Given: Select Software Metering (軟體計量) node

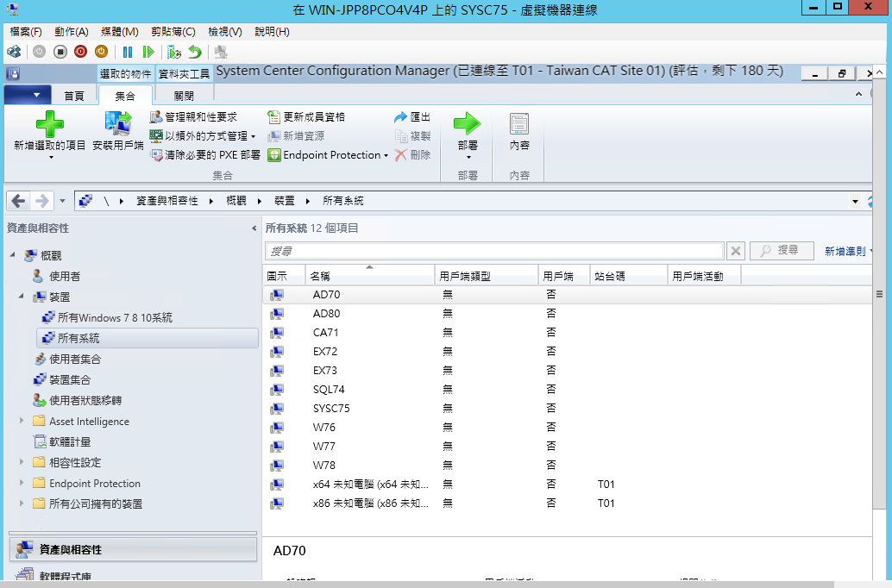Looking at the screenshot, I should [69, 441].
